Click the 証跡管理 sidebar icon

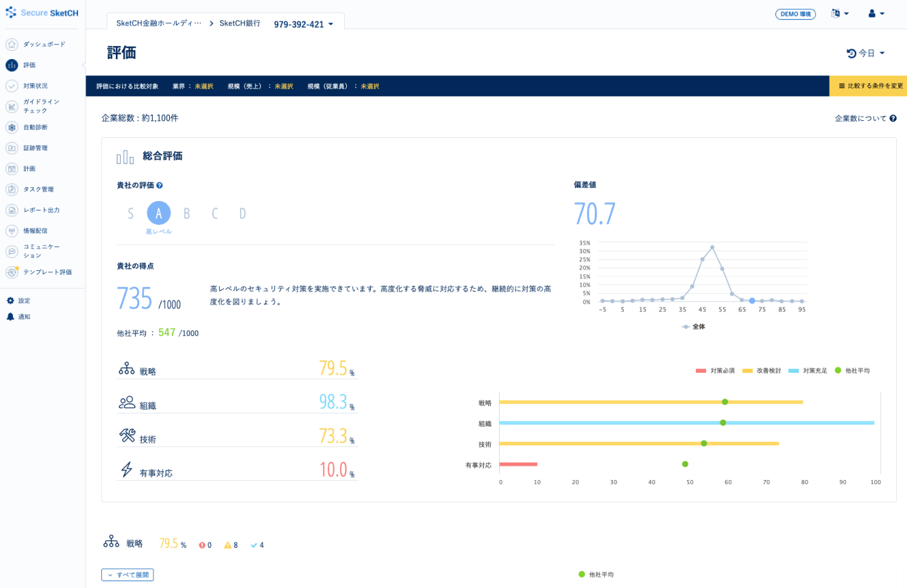tap(12, 148)
